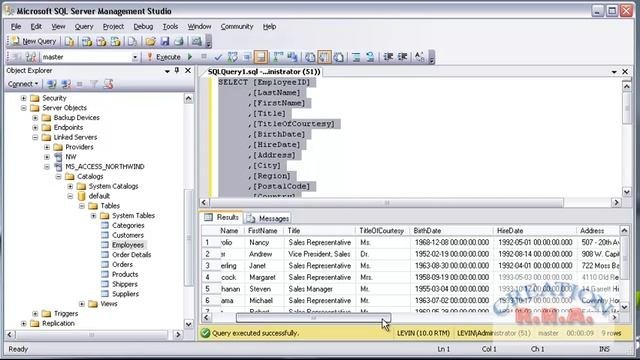Open an Analysis Services MDX Query
Screen dimensions: 640x360
[87, 41]
